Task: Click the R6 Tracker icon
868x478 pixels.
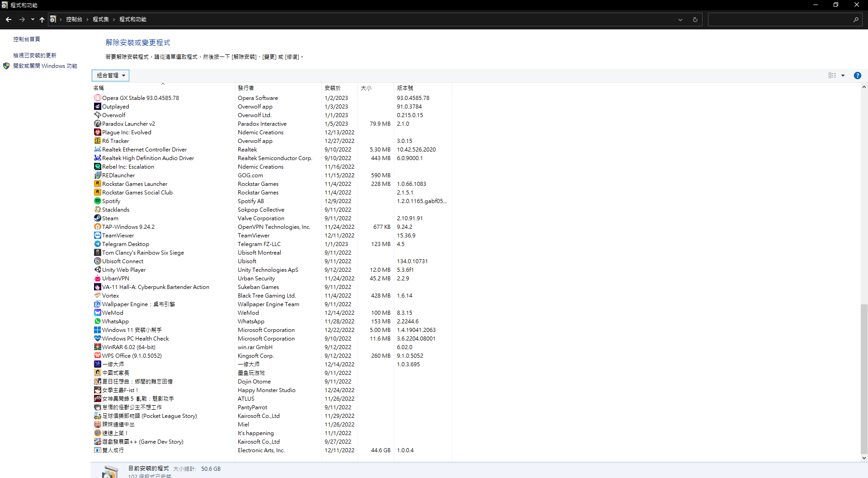Action: (97, 141)
